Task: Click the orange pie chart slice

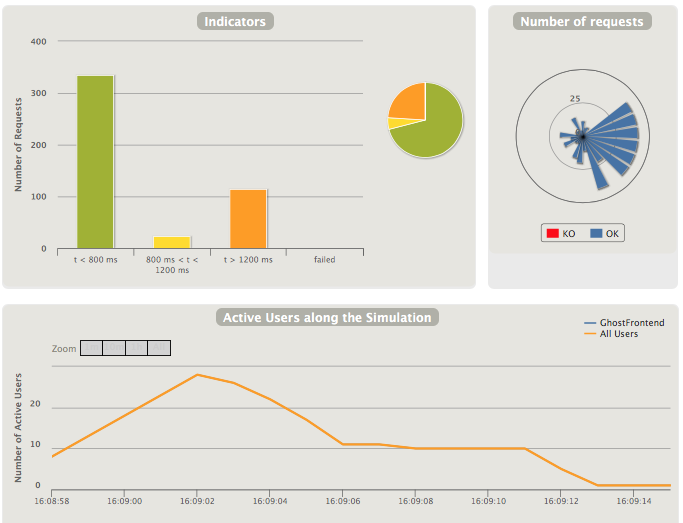Action: pyautogui.click(x=408, y=100)
